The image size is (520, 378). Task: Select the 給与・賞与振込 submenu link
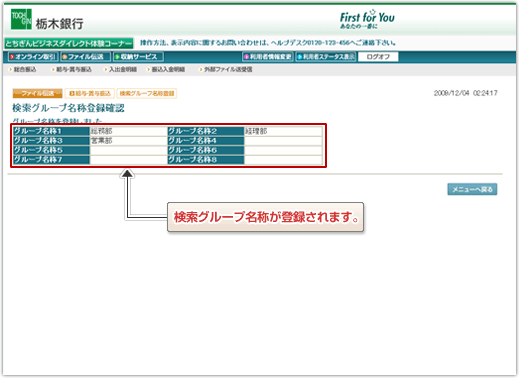(72, 69)
